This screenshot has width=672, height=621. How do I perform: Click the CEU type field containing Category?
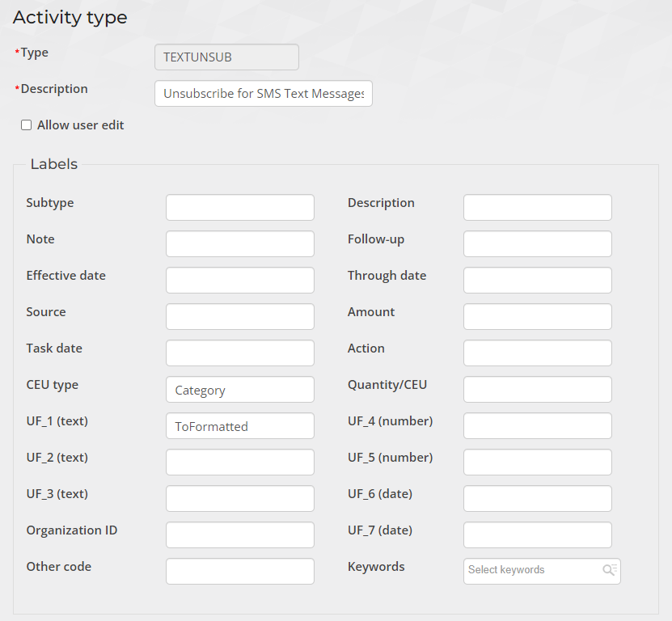tap(239, 390)
